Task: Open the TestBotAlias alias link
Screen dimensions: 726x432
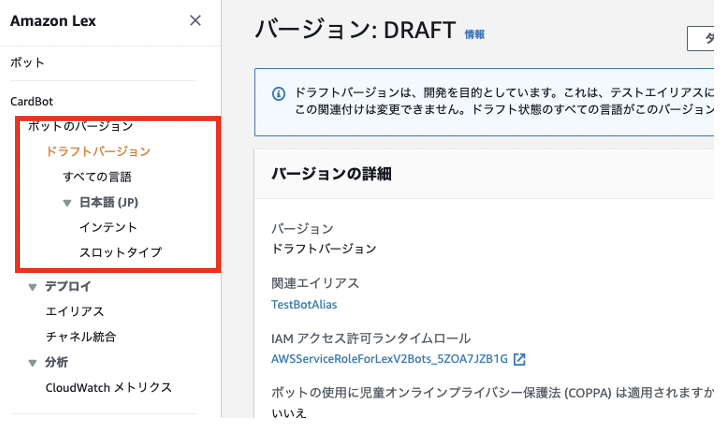Action: 304,305
